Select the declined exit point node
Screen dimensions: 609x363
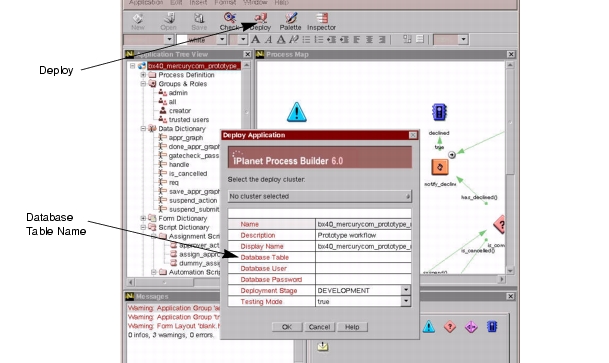(x=439, y=112)
